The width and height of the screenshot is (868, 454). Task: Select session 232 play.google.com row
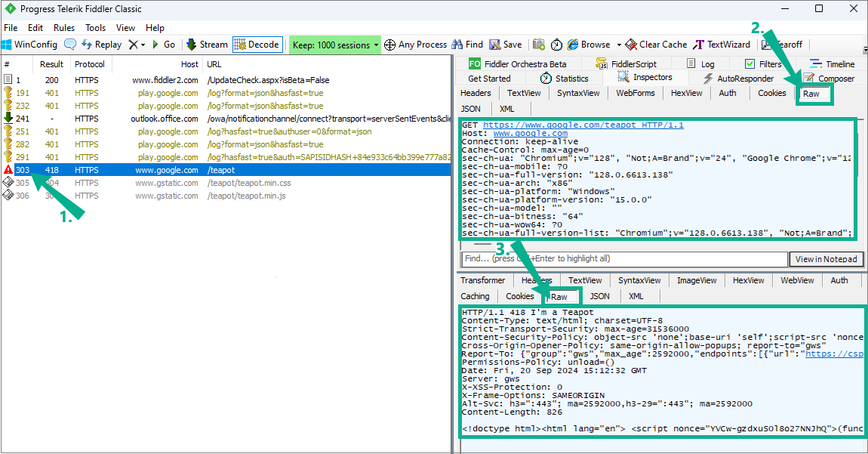(x=226, y=106)
